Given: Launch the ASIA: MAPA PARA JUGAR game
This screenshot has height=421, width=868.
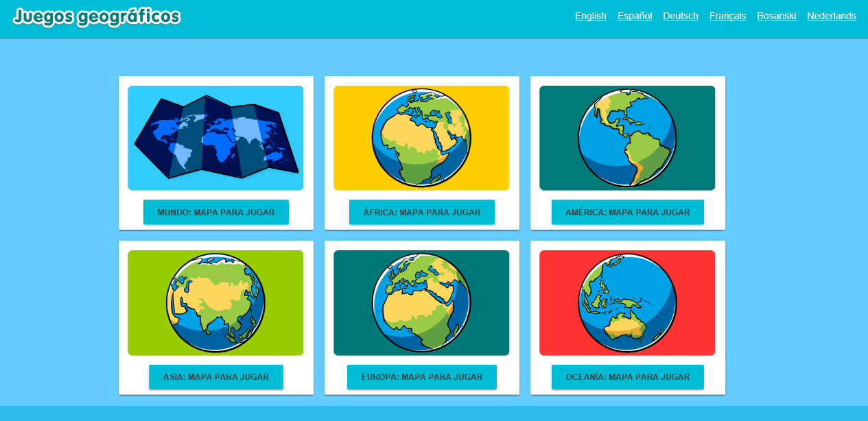Looking at the screenshot, I should (215, 376).
